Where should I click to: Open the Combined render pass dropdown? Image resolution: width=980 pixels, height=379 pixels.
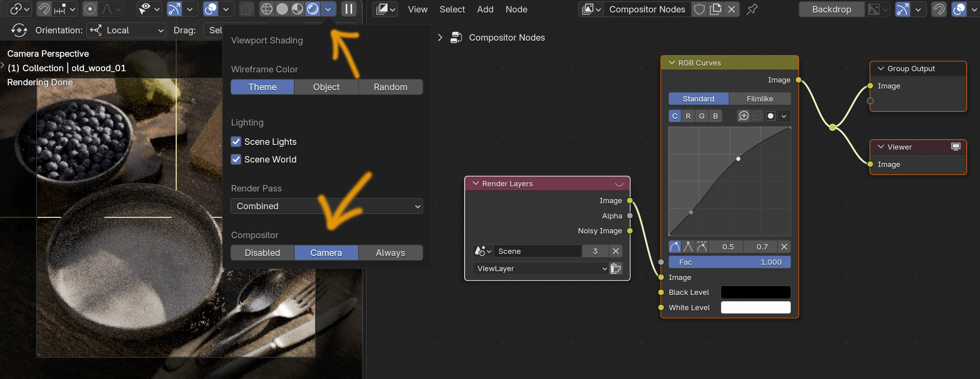point(326,206)
